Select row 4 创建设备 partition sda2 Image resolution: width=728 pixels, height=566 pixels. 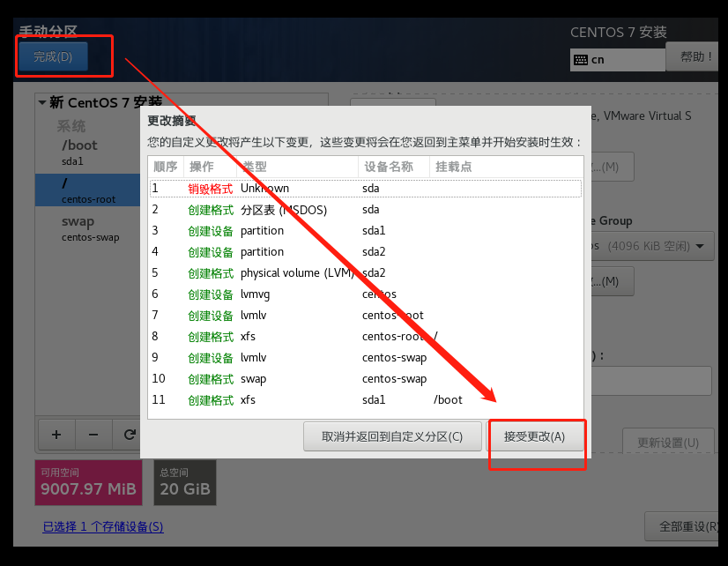pos(366,251)
